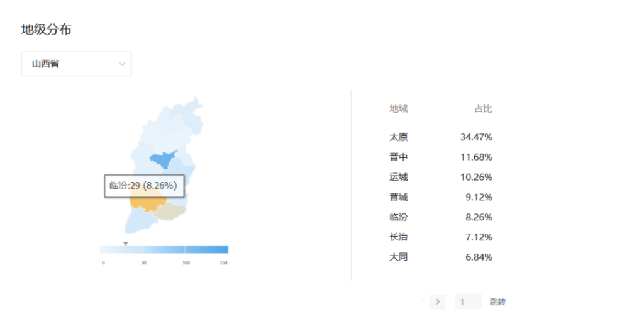Click the triangle handle on color scale
The height and width of the screenshot is (333, 644).
point(126,244)
